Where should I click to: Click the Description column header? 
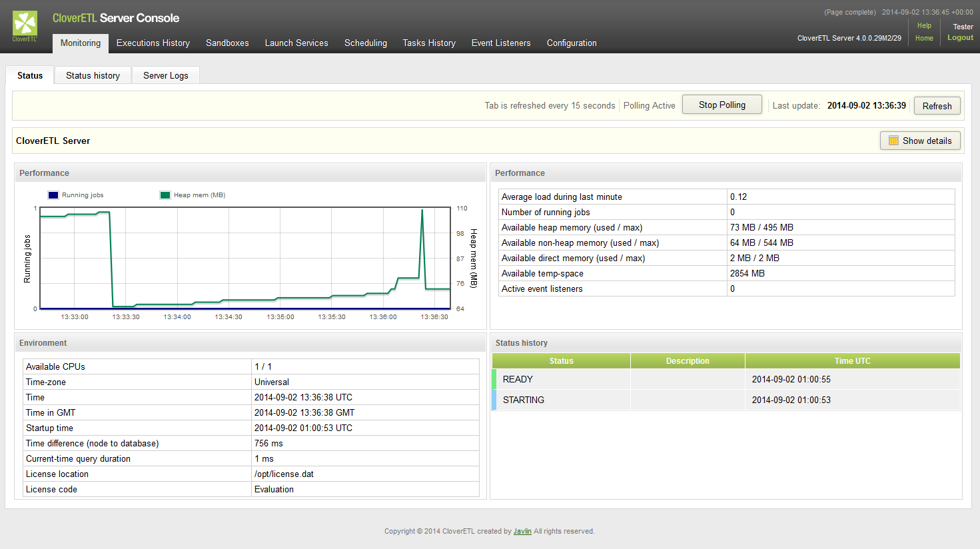pos(688,360)
